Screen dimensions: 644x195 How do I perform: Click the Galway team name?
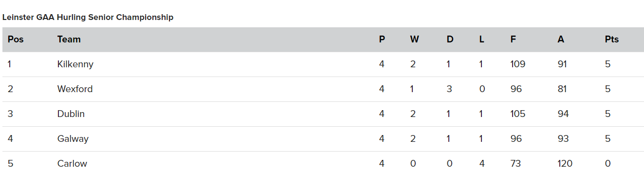click(x=73, y=138)
